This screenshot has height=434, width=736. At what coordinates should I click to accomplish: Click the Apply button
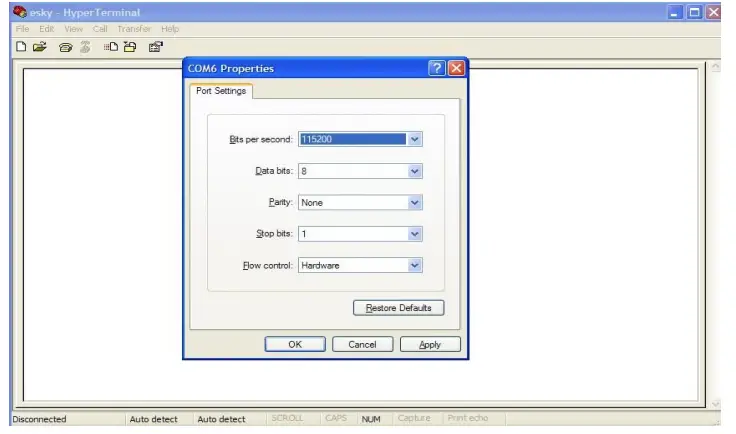pyautogui.click(x=430, y=344)
